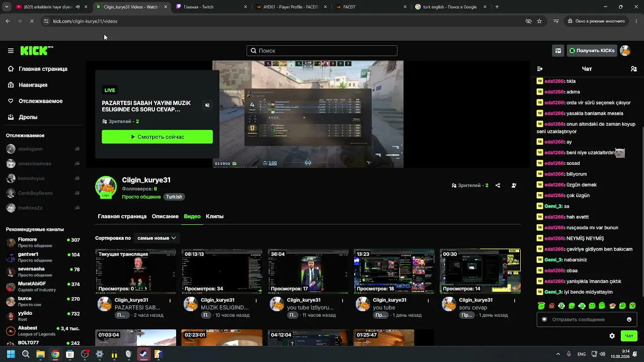Open the user avatar menu in Kick header
Viewport: 644px width, 362px height.
pyautogui.click(x=625, y=51)
